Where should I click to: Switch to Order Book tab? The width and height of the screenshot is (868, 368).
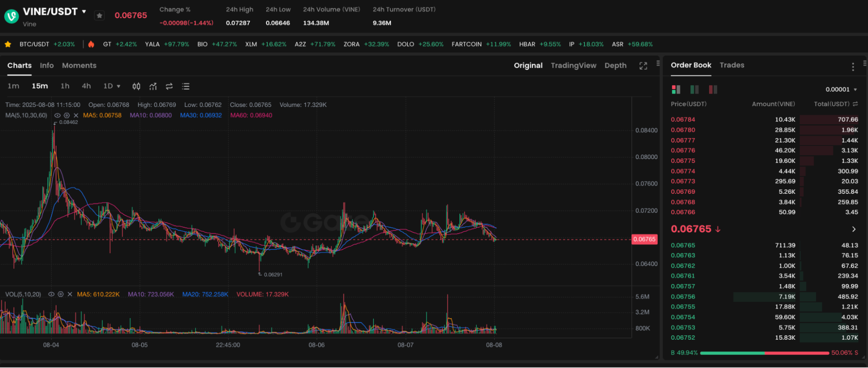(691, 65)
